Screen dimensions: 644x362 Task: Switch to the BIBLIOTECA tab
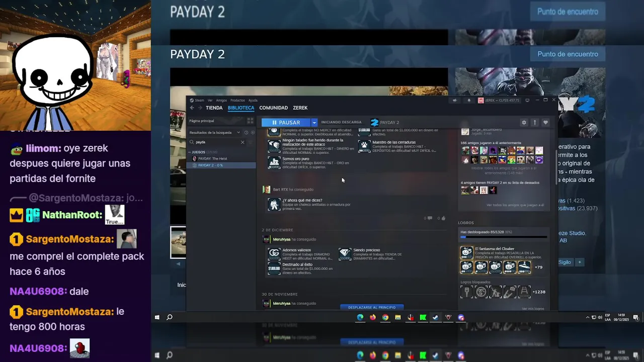click(241, 108)
